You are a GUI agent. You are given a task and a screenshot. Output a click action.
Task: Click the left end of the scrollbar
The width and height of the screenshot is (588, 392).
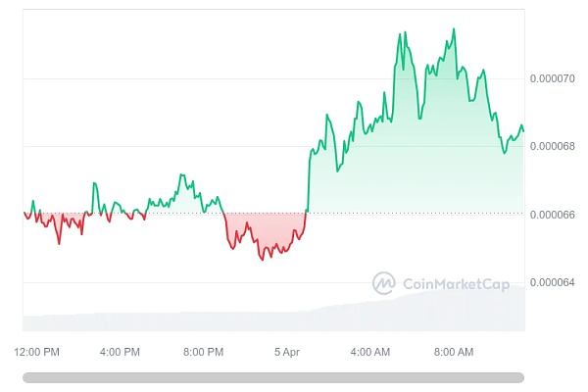(27, 377)
